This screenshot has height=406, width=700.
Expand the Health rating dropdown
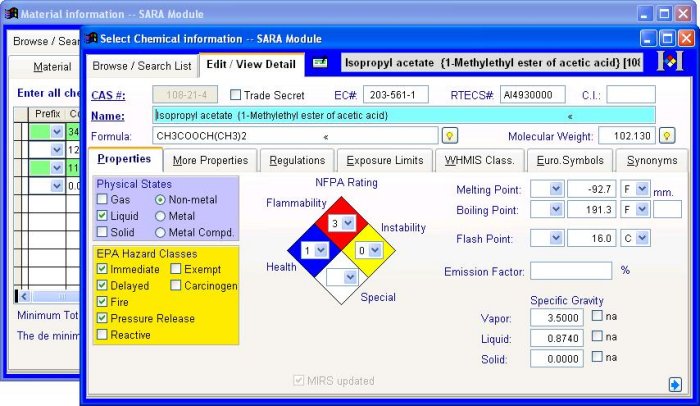321,249
